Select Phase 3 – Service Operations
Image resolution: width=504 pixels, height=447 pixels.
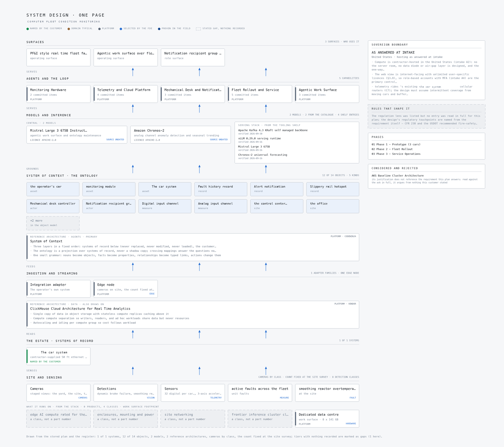coord(396,154)
